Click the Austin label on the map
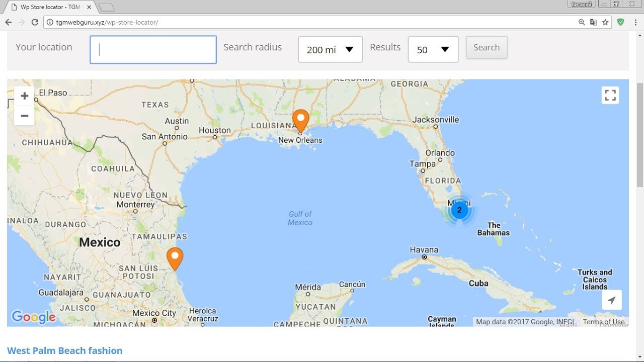 tap(177, 121)
